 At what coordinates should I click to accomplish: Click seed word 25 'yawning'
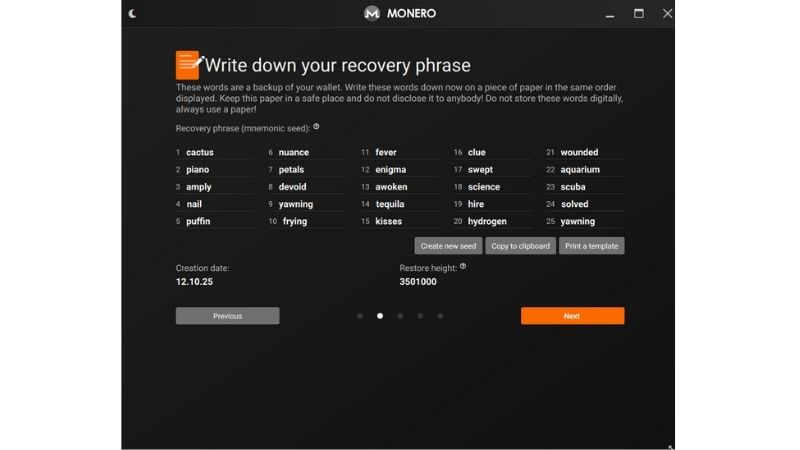pyautogui.click(x=578, y=221)
